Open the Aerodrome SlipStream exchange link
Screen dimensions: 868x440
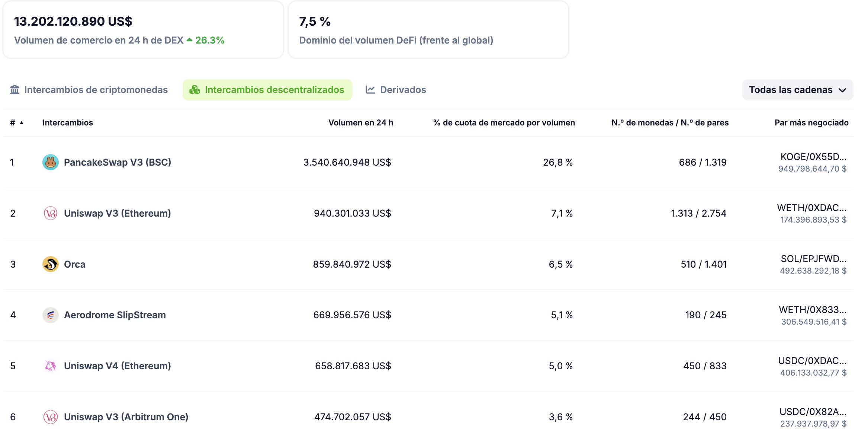(115, 315)
